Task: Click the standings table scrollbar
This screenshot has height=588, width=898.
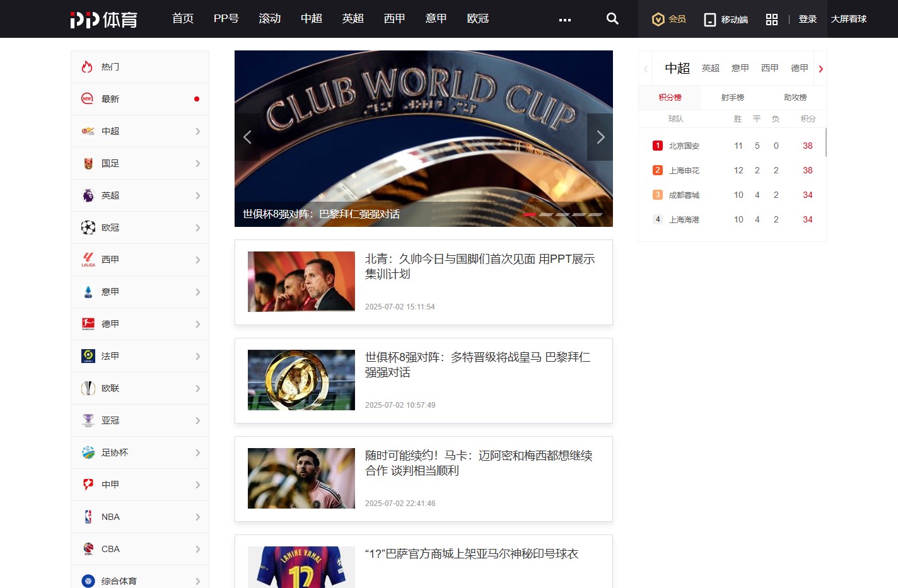Action: [825, 142]
